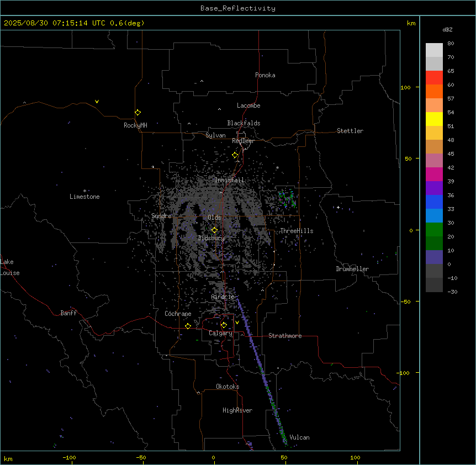
Task: Select the RedDeer city label
Action: coord(243,141)
